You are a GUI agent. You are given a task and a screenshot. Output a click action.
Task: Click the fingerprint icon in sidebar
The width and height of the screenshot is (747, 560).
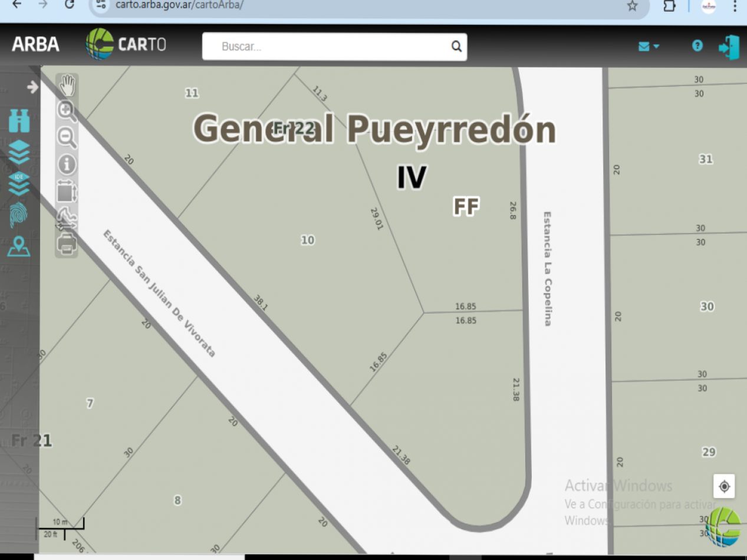point(19,215)
